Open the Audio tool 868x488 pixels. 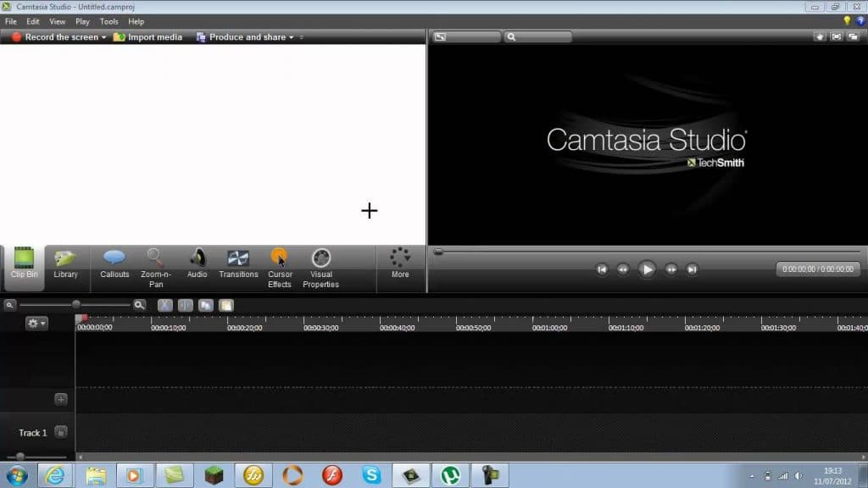click(197, 263)
